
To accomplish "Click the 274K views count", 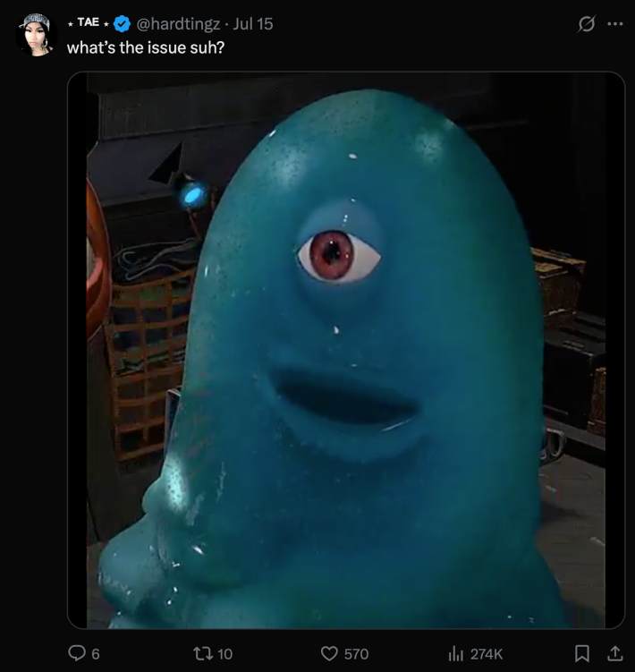I will tap(486, 654).
